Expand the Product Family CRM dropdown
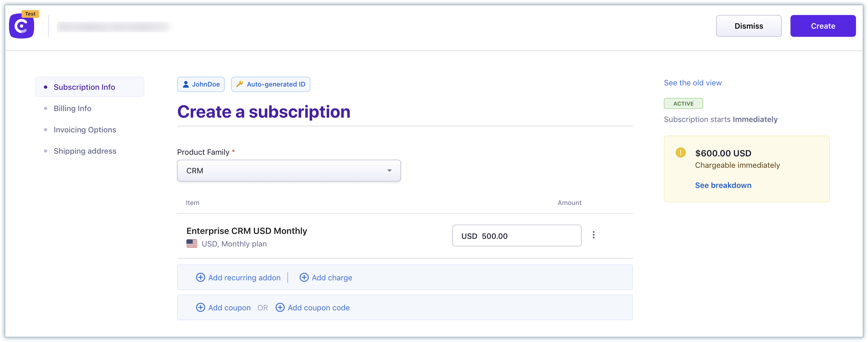 pyautogui.click(x=289, y=170)
